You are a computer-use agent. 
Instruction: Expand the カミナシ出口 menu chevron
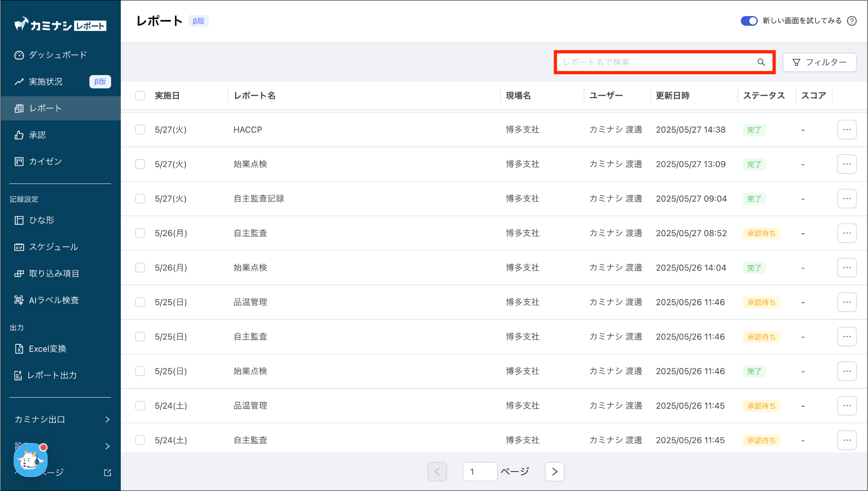[x=107, y=419]
